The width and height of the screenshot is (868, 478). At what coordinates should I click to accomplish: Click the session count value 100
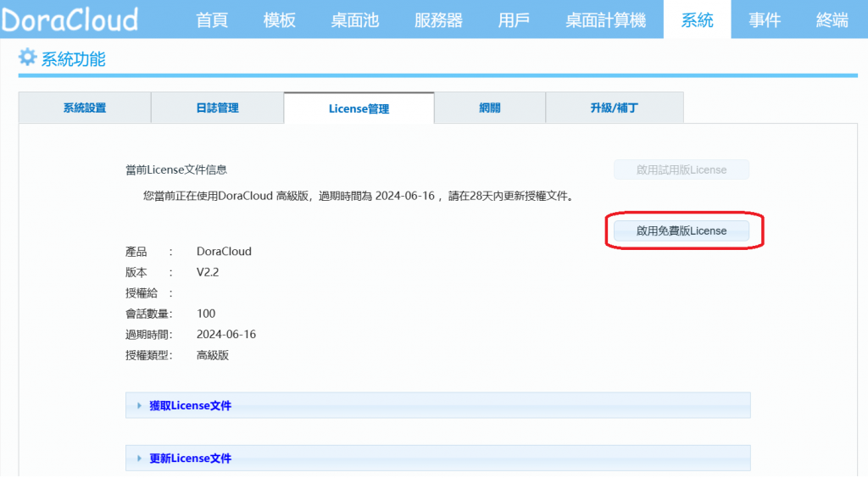tap(206, 314)
